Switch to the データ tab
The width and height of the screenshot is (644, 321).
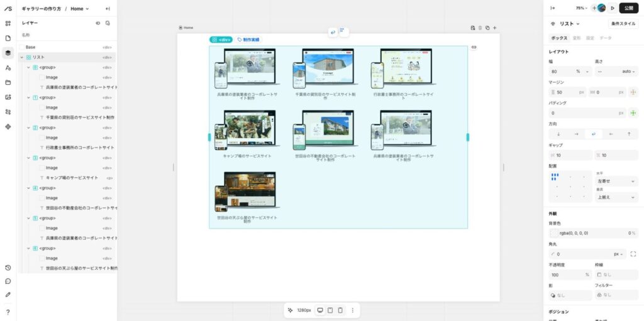605,38
